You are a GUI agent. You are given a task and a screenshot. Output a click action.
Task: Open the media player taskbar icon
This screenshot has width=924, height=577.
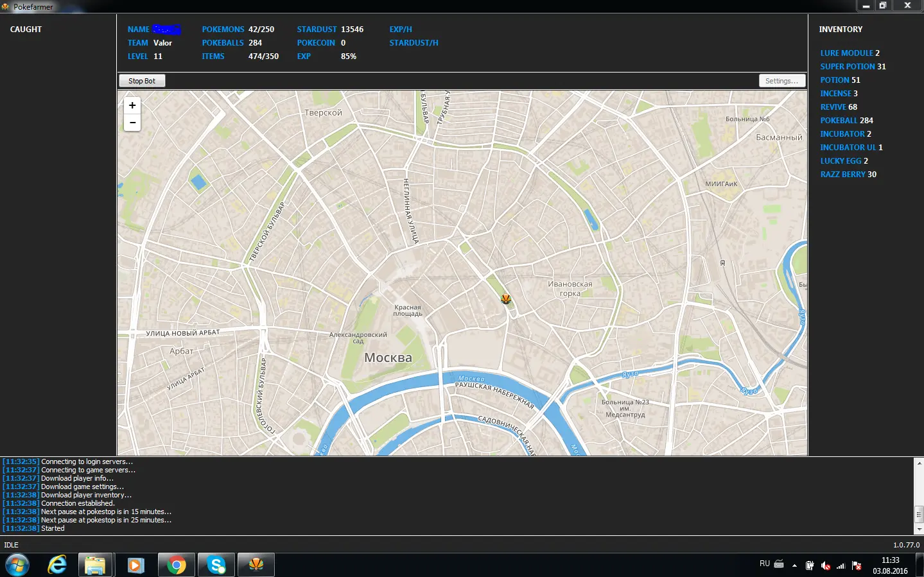135,565
